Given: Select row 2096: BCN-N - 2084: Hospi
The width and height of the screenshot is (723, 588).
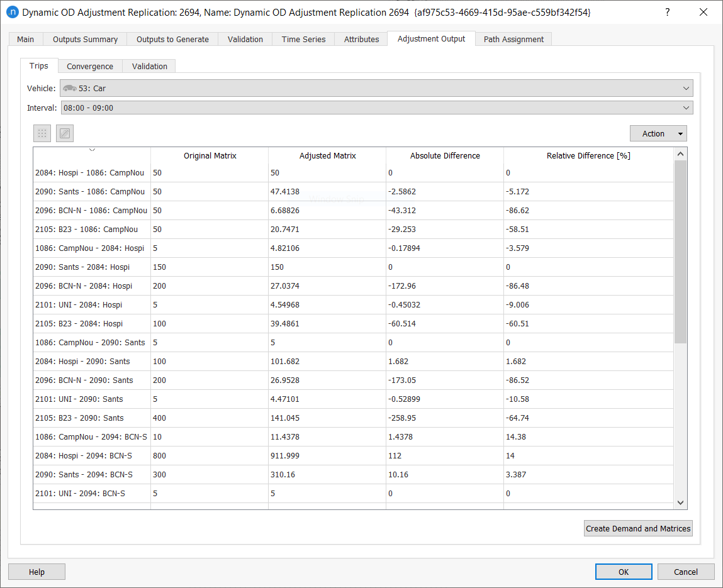Looking at the screenshot, I should pos(92,286).
